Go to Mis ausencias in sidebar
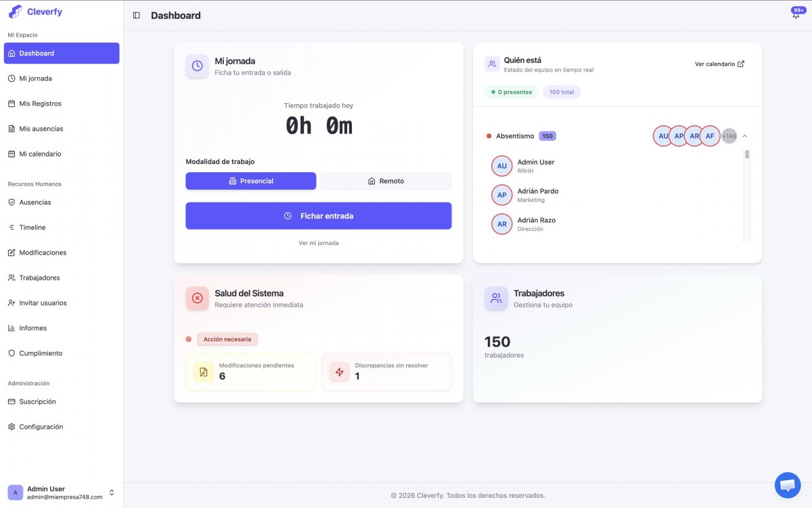Screen dimensions: 812x508 coord(41,129)
